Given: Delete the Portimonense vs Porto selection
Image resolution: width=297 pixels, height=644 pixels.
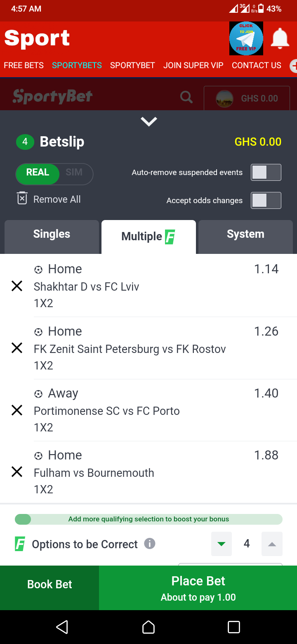Looking at the screenshot, I should coord(17,410).
